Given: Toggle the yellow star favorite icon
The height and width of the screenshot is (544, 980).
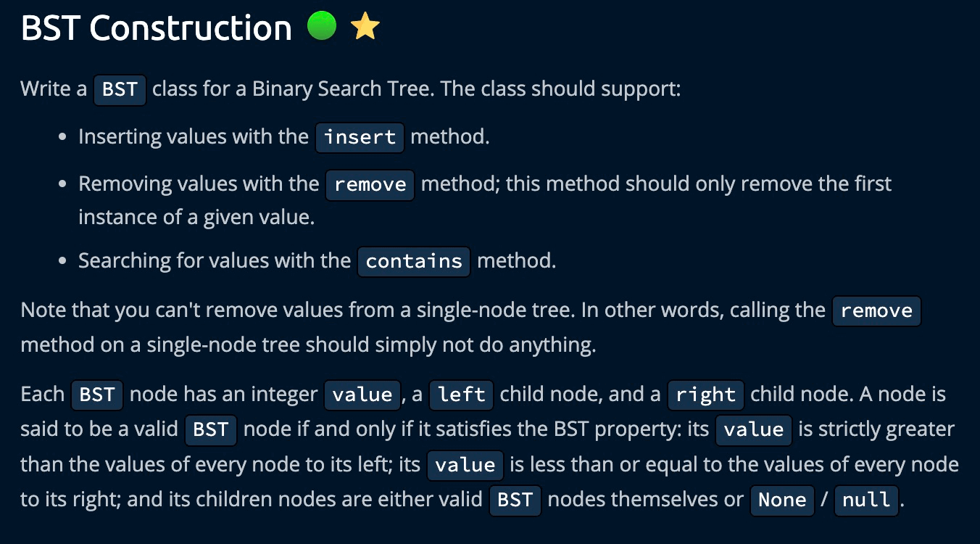Looking at the screenshot, I should pyautogui.click(x=365, y=27).
